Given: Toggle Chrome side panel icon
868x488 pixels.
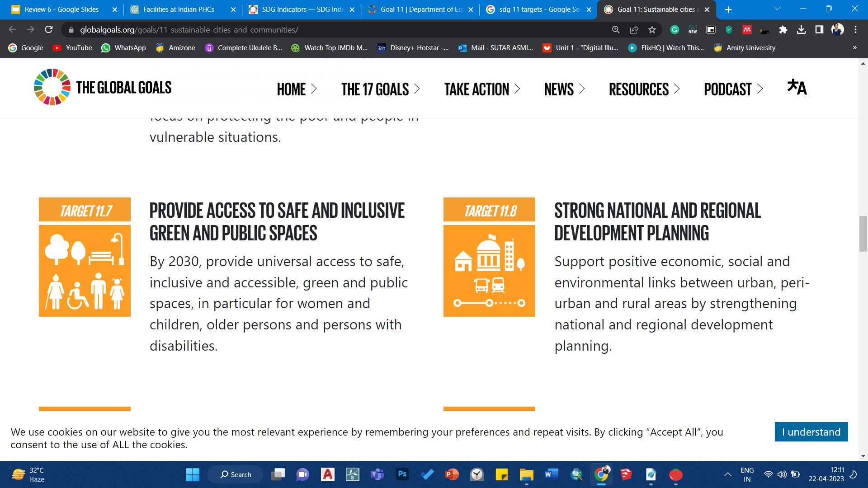Looking at the screenshot, I should [x=819, y=30].
